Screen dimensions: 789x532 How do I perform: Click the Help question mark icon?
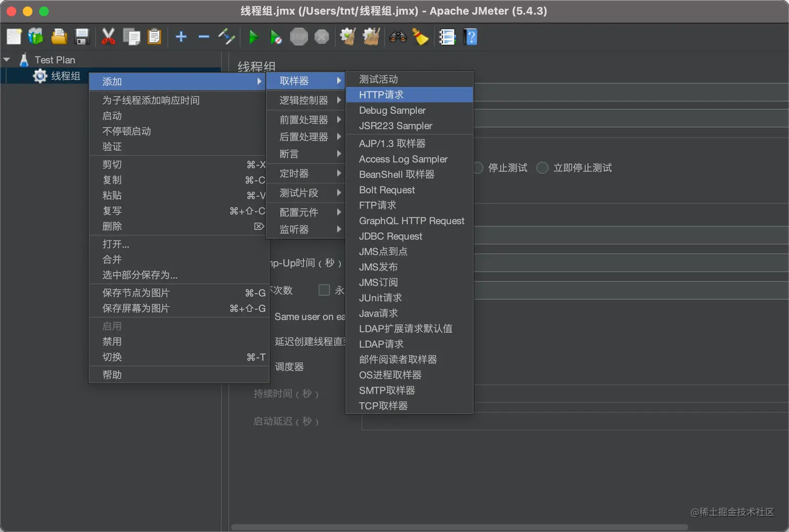tap(471, 37)
